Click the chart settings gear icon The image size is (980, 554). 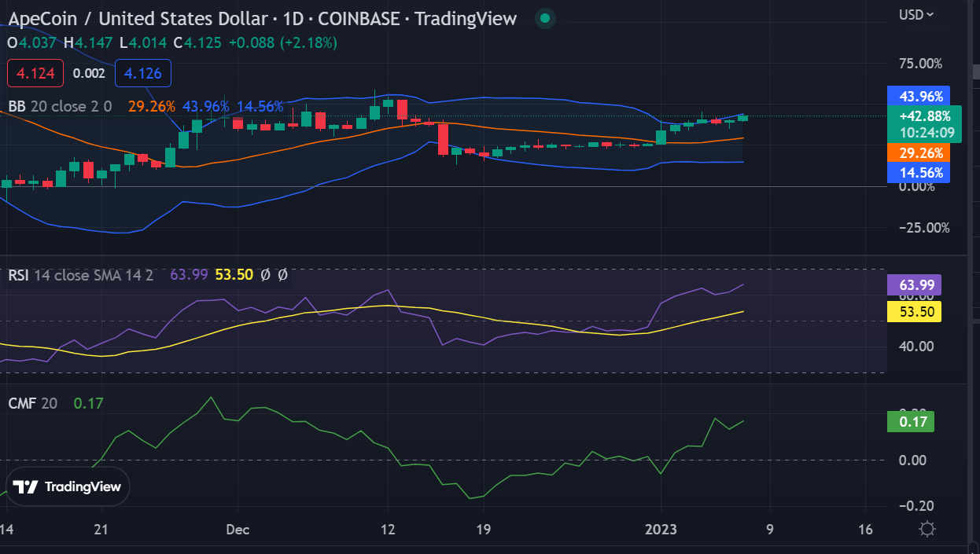click(927, 529)
